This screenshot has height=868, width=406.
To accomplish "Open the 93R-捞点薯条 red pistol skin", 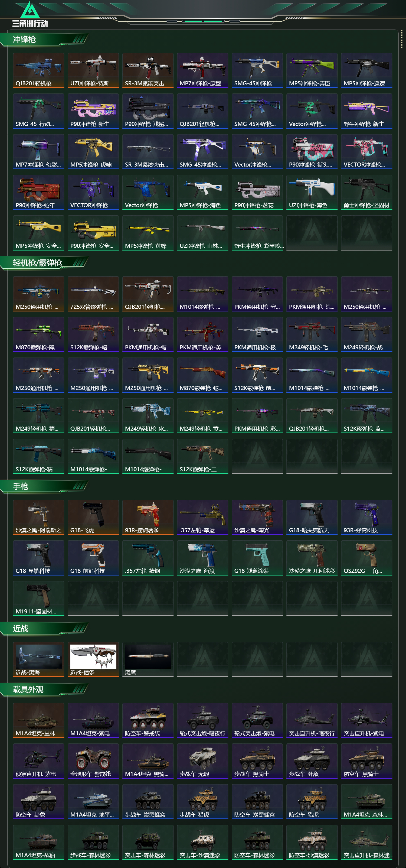I will pyautogui.click(x=148, y=517).
